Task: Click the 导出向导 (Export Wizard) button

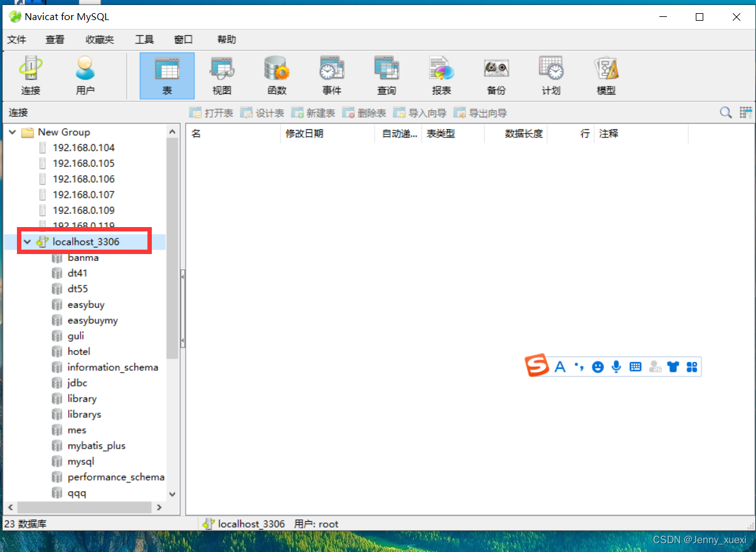Action: pos(480,113)
